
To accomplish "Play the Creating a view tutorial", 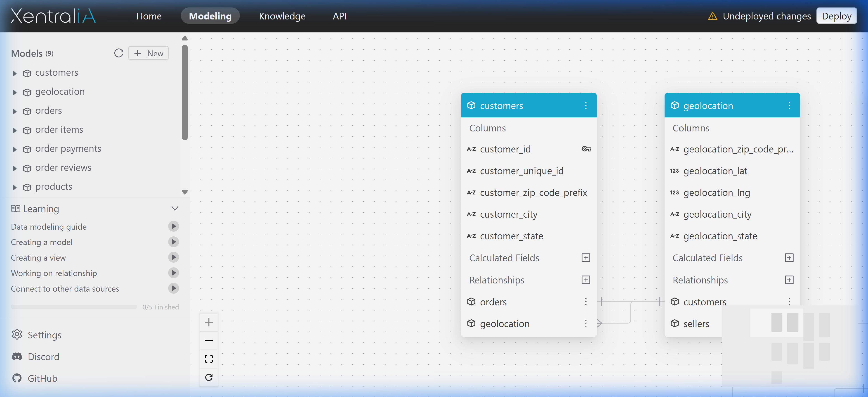I will [173, 257].
